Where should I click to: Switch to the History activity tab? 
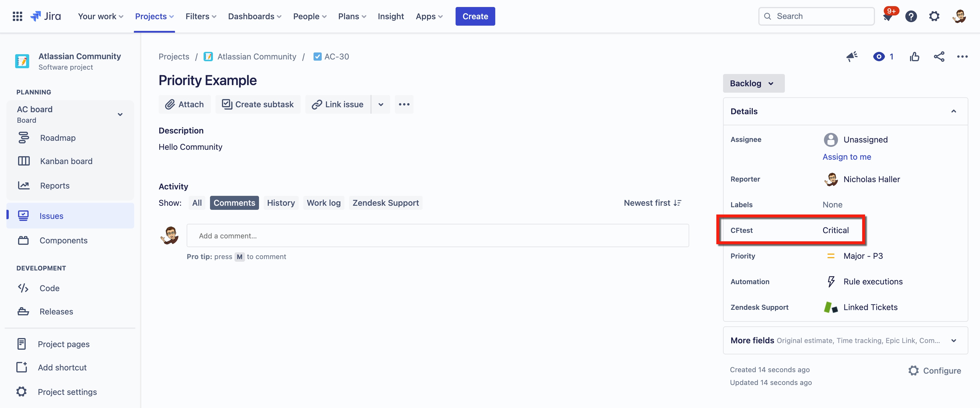(281, 203)
